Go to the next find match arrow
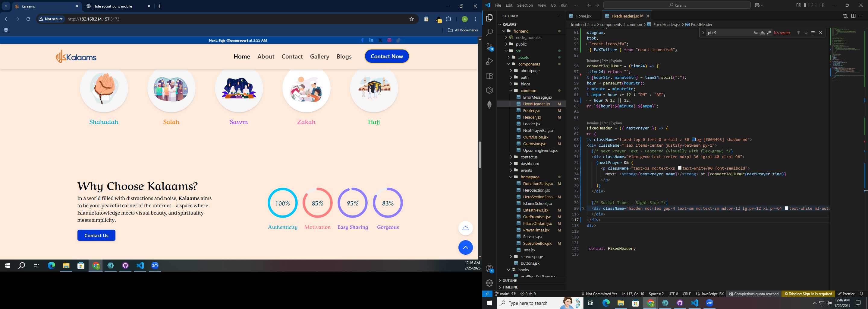 [x=806, y=33]
